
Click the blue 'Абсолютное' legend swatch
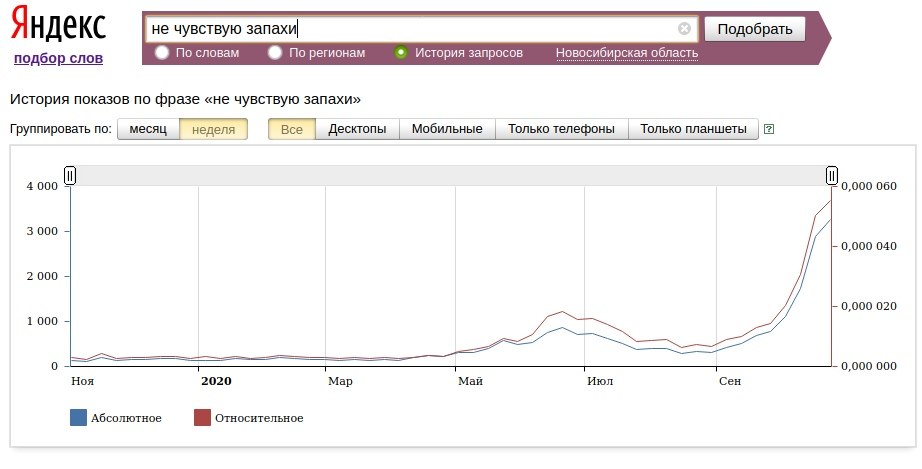point(78,418)
